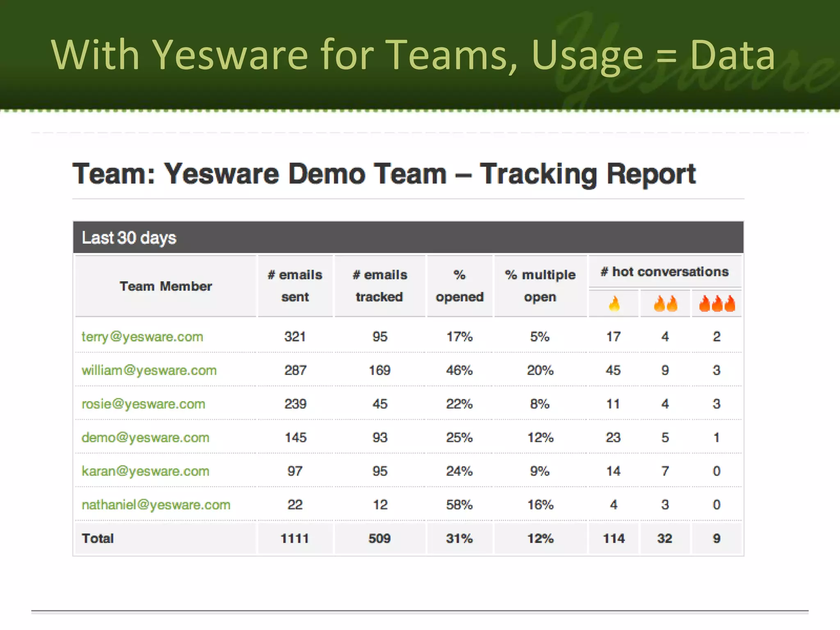This screenshot has height=630, width=840.
Task: Click the triple flame hot conversations icon
Action: point(717,304)
